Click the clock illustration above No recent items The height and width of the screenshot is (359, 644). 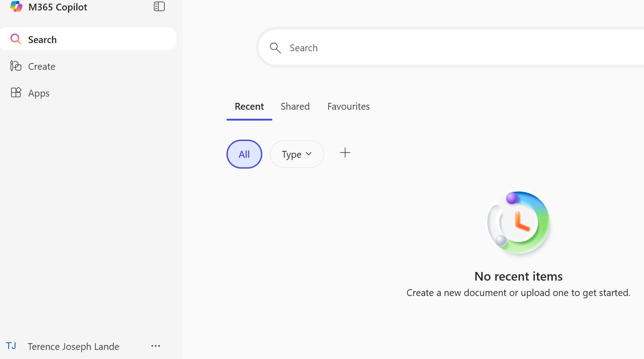518,222
